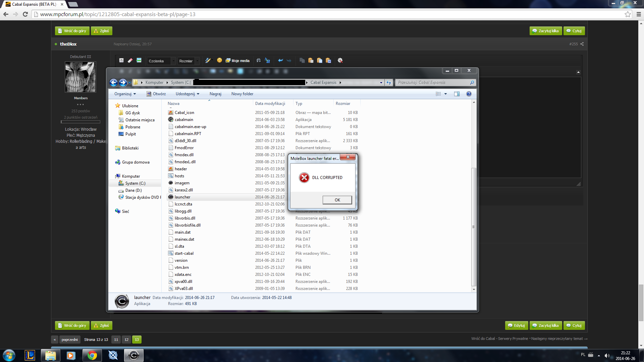The width and height of the screenshot is (644, 362).
Task: Click the copy icon in editor toolbar
Action: [302, 61]
